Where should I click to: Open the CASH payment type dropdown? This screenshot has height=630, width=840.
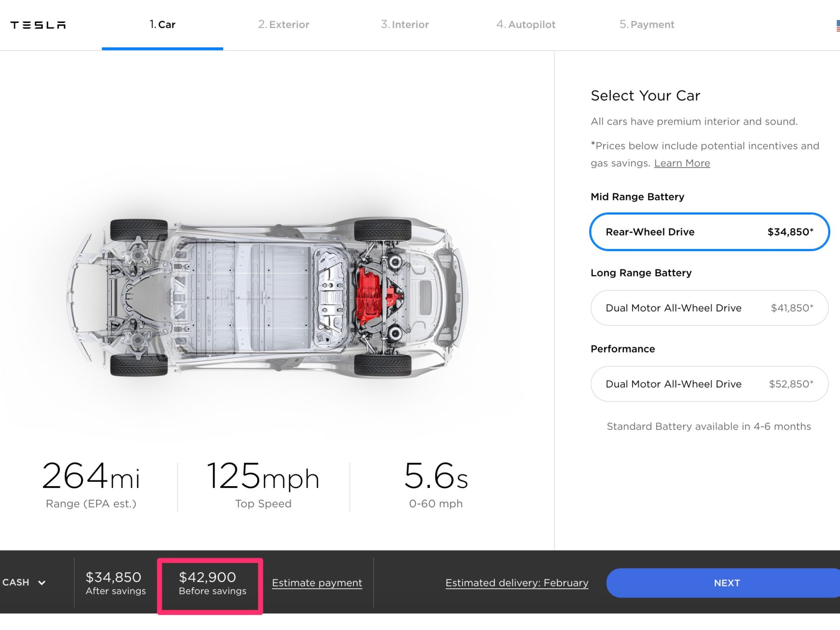click(x=24, y=582)
